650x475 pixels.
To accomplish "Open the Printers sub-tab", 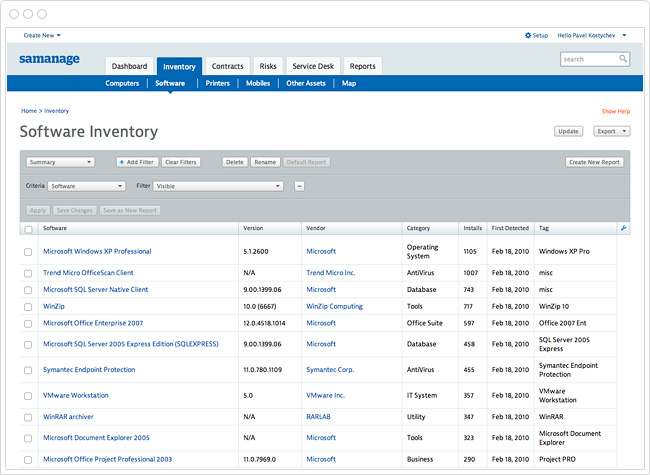I will [217, 83].
